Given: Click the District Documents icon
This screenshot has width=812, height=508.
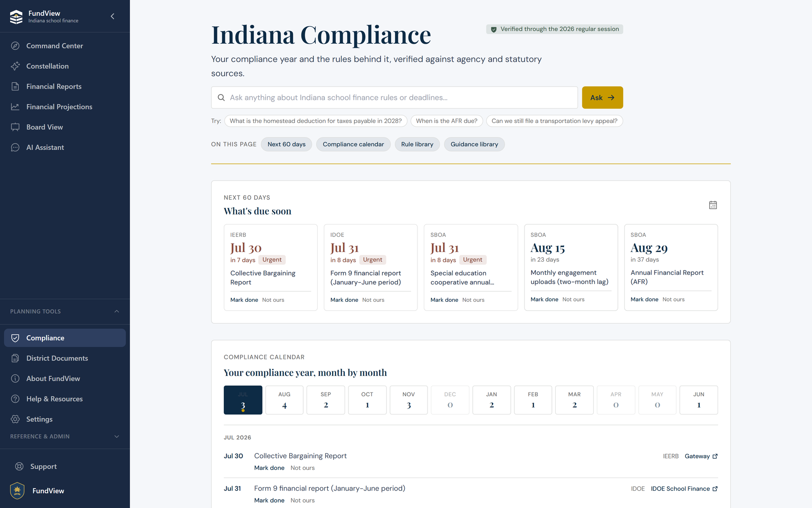Looking at the screenshot, I should coord(15,358).
